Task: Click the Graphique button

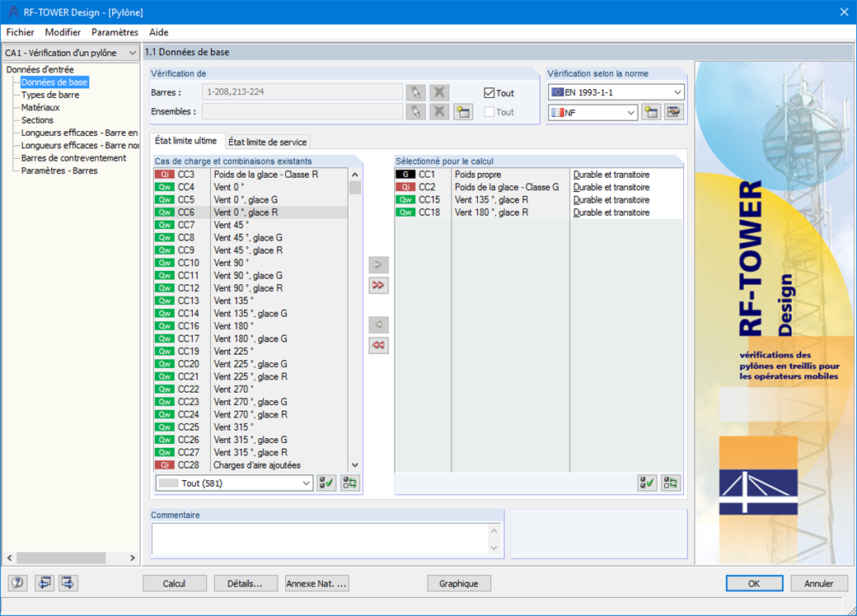Action: tap(458, 583)
